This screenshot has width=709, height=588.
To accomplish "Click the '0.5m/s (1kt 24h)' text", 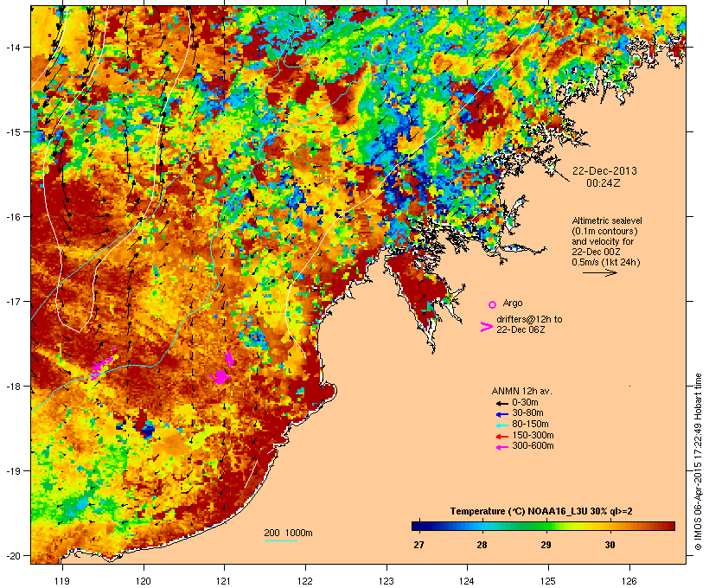I will coord(606,262).
